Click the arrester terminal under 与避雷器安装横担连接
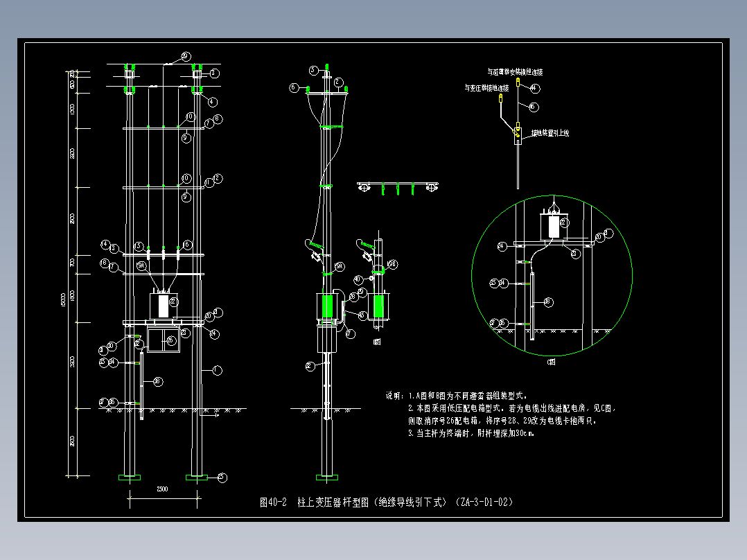Screen dimensions: 747x560 click(518, 82)
